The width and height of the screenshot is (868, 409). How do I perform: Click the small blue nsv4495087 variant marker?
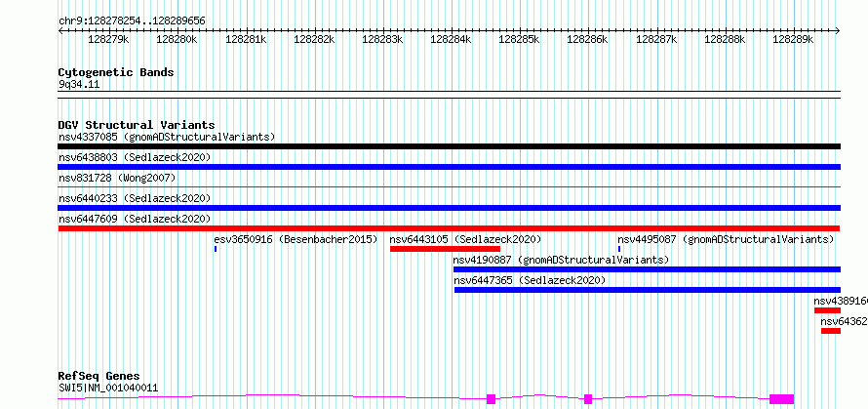(x=619, y=249)
